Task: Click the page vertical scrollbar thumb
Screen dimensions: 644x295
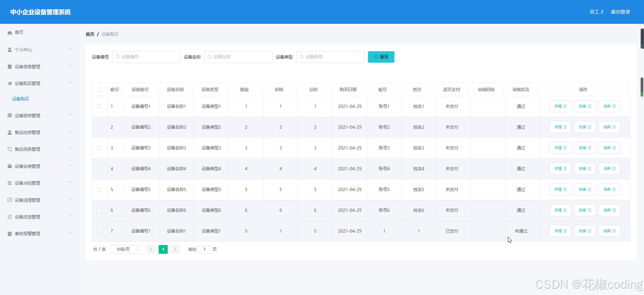Action: 642,87
